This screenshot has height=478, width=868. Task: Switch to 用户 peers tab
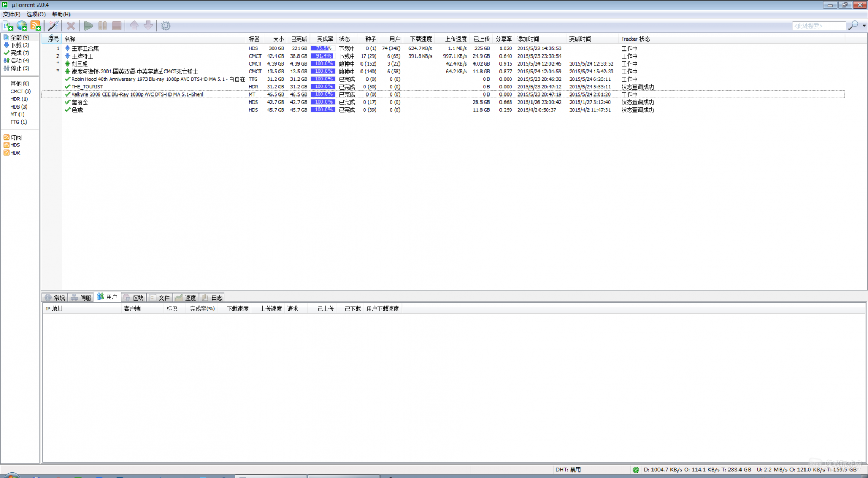click(x=107, y=297)
